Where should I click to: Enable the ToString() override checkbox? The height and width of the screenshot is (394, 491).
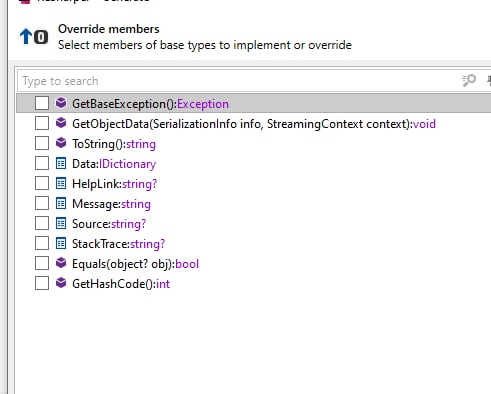pos(42,143)
